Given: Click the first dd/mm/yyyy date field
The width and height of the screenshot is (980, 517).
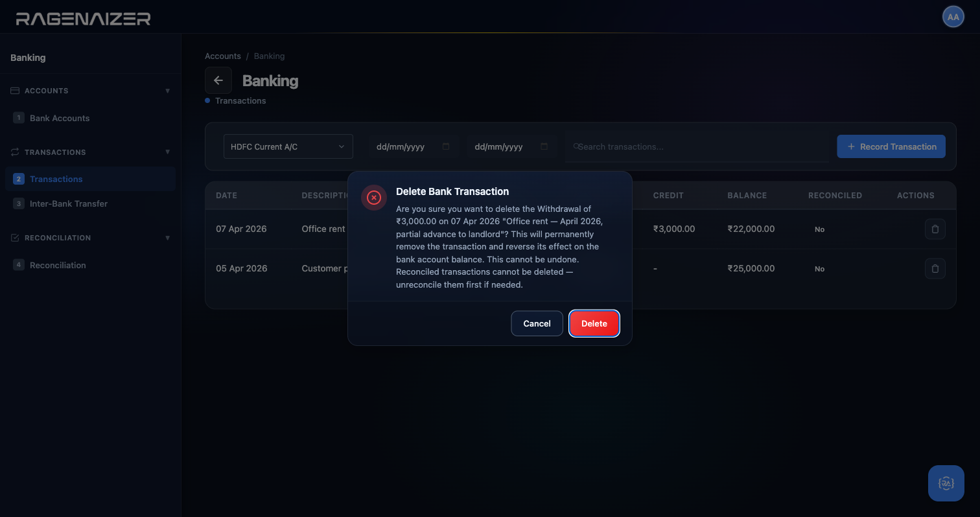Looking at the screenshot, I should pyautogui.click(x=414, y=146).
